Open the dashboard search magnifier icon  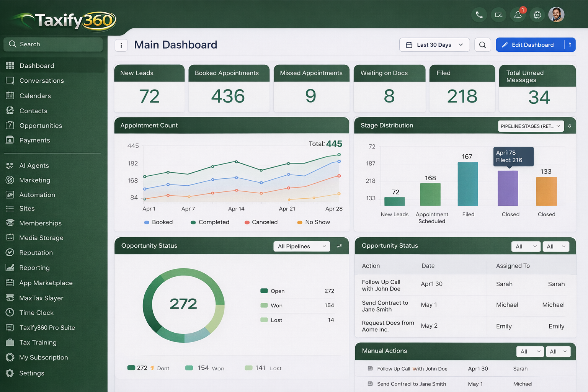(482, 45)
